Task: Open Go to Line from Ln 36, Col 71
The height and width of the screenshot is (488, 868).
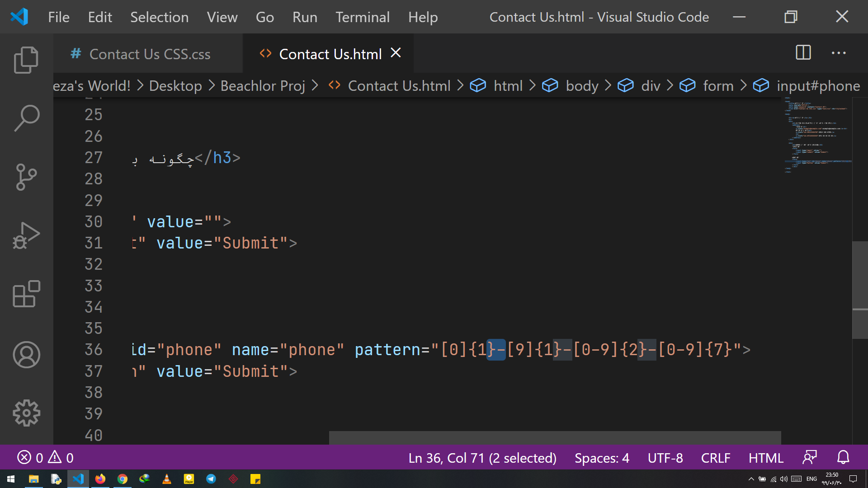Action: [x=482, y=458]
